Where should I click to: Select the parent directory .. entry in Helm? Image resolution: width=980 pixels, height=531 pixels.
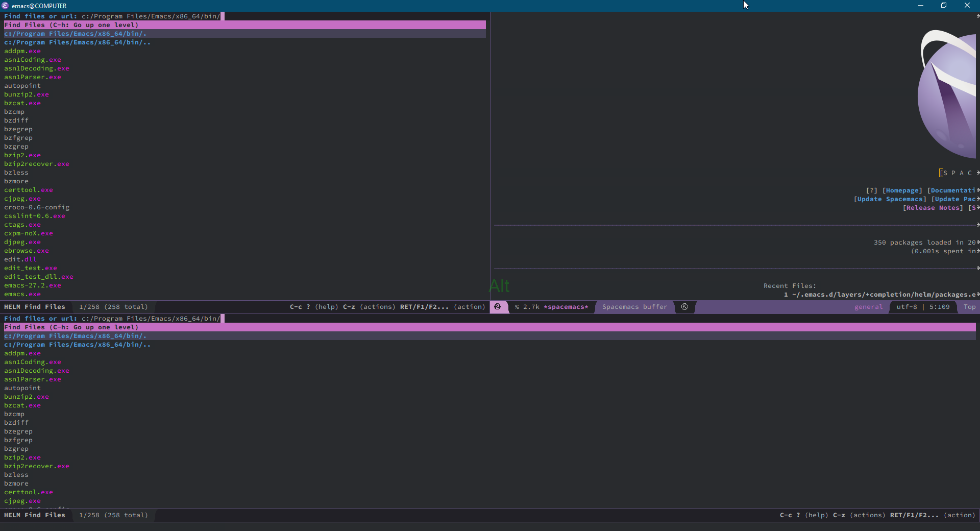point(77,42)
